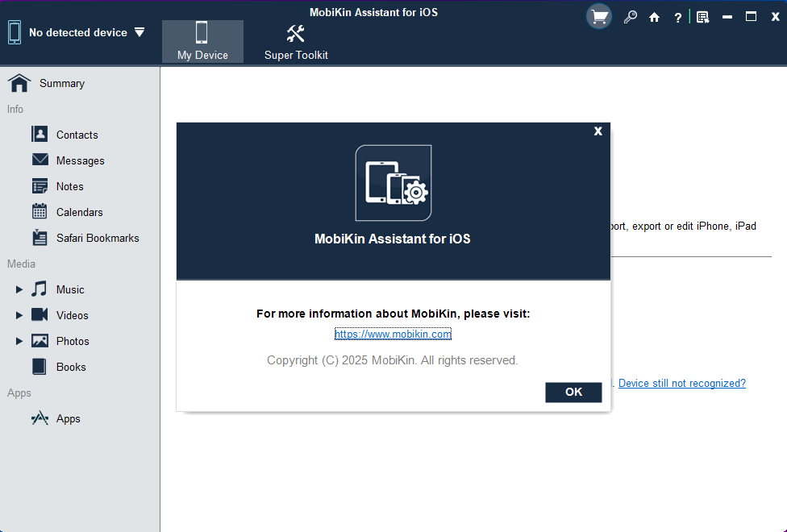Click the phone icon beside No detected device
This screenshot has height=532, width=787.
coord(15,32)
